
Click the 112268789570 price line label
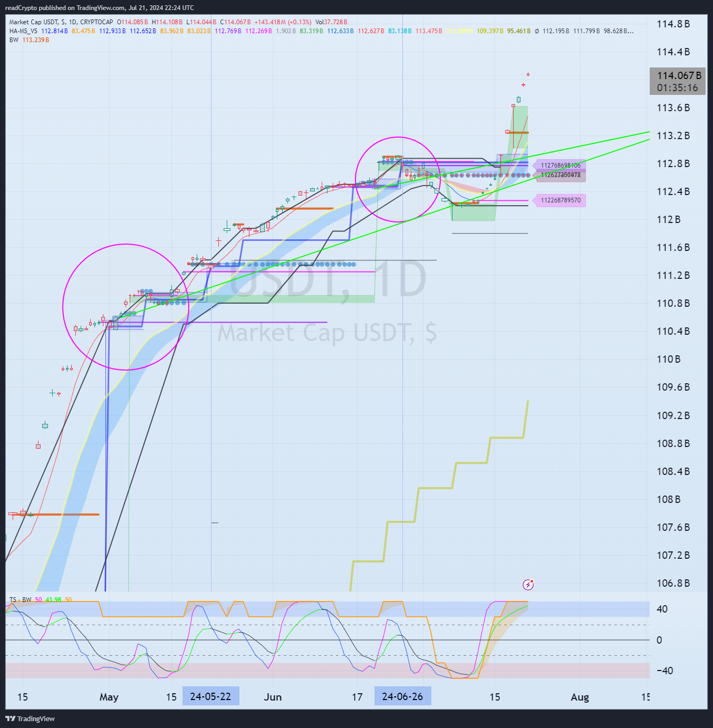(x=561, y=200)
